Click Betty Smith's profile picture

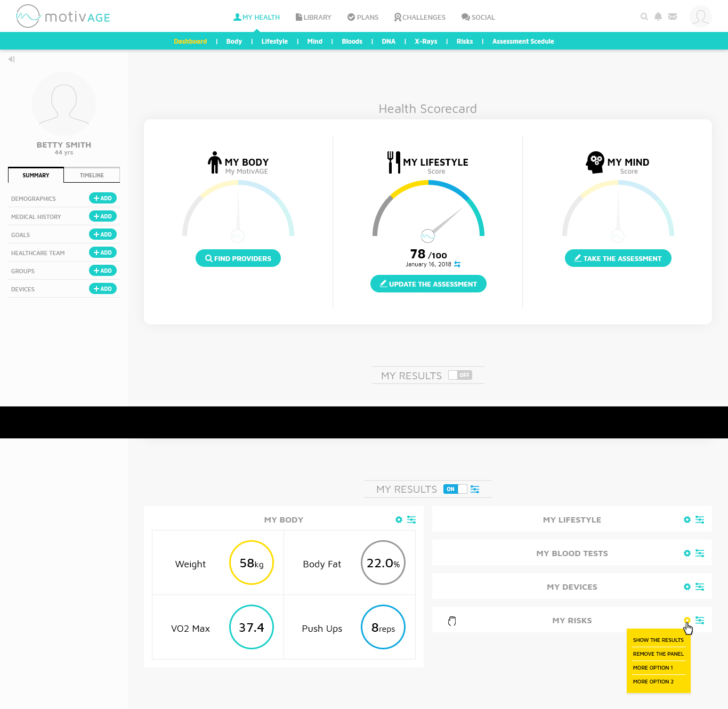64,104
